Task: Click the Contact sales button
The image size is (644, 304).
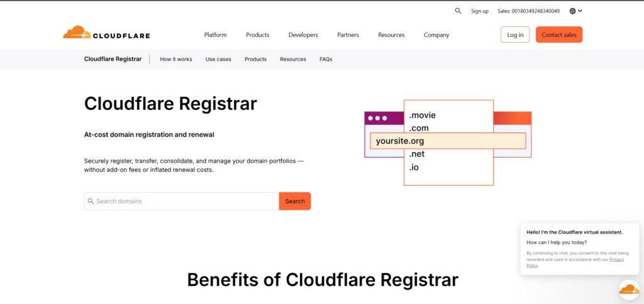Action: click(x=559, y=35)
